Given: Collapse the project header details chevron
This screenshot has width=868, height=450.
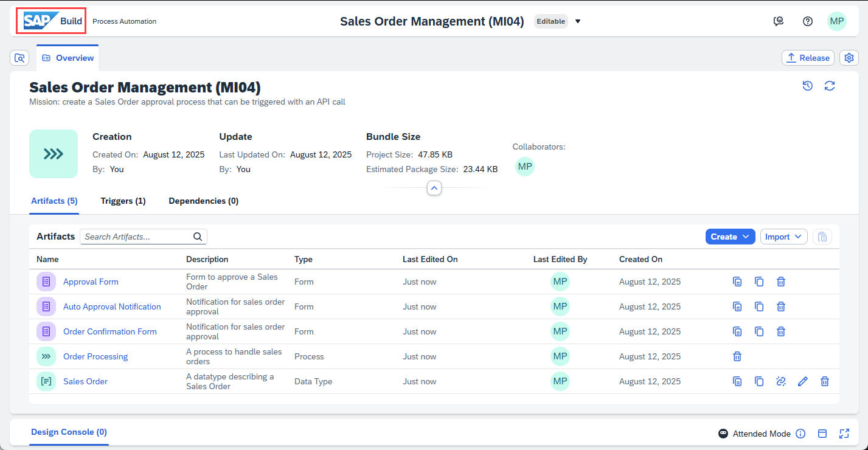Looking at the screenshot, I should pos(434,189).
